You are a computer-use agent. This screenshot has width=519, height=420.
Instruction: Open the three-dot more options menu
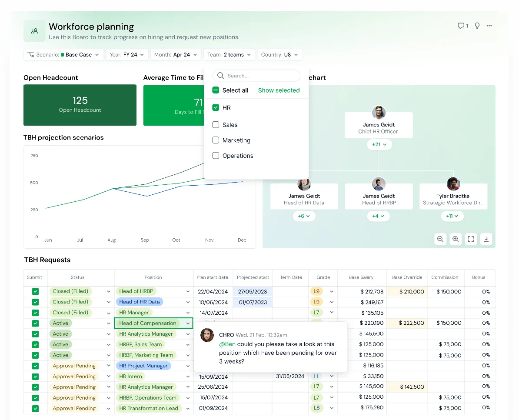pyautogui.click(x=489, y=26)
